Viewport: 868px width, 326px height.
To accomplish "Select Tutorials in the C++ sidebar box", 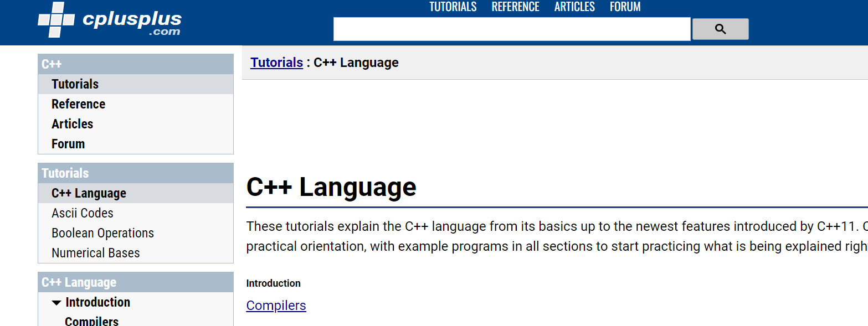I will click(x=136, y=84).
